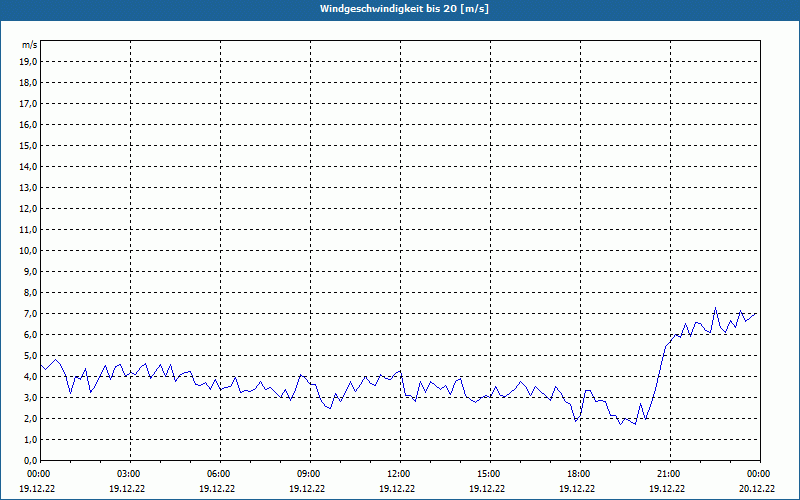The width and height of the screenshot is (800, 500).
Task: Select the '15:00' time label
Action: 490,474
